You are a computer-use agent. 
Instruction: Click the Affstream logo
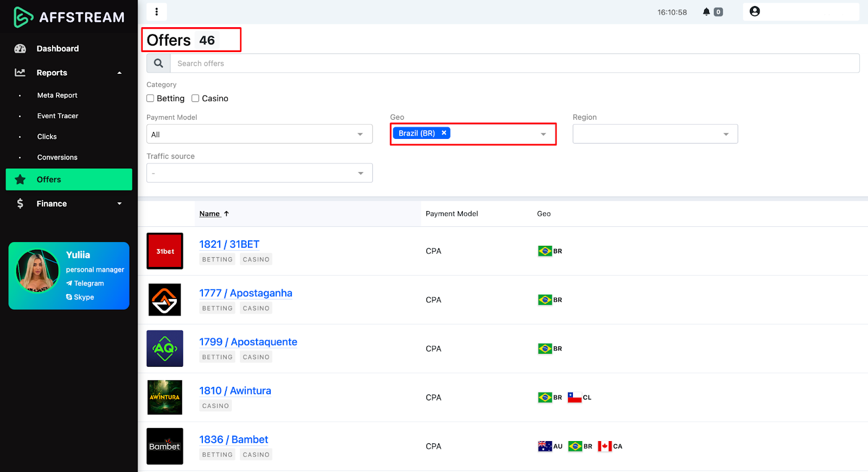pyautogui.click(x=69, y=17)
